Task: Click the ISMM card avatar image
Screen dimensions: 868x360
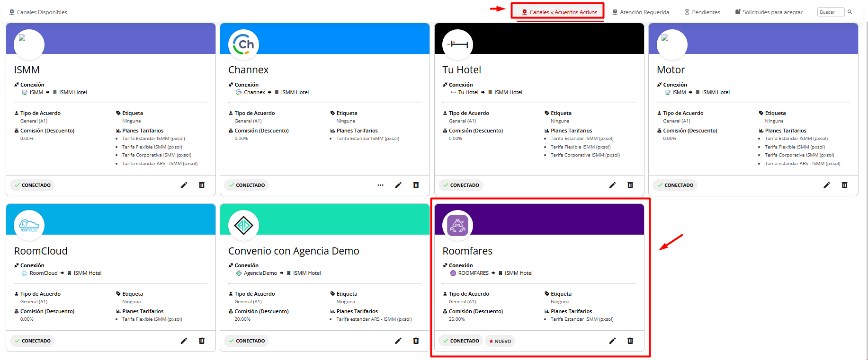Action: tap(29, 44)
